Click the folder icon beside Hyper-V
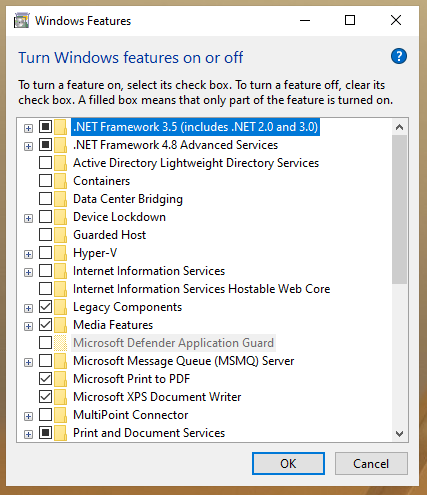The image size is (427, 495). tap(60, 253)
